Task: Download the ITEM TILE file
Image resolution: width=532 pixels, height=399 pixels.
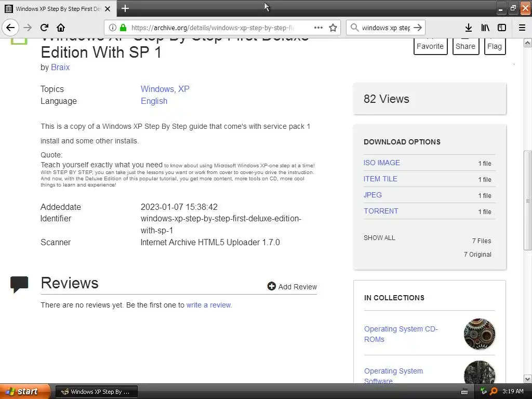Action: pos(380,179)
